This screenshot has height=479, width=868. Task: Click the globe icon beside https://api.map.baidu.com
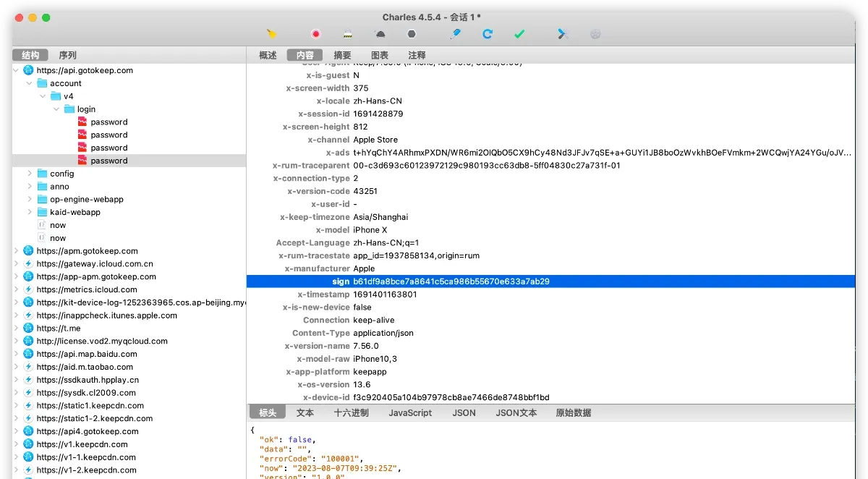(x=28, y=354)
